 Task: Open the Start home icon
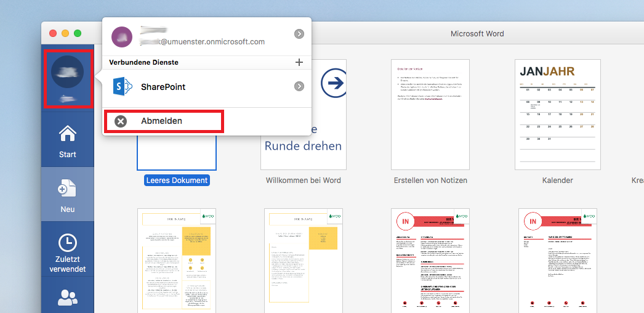coord(68,133)
